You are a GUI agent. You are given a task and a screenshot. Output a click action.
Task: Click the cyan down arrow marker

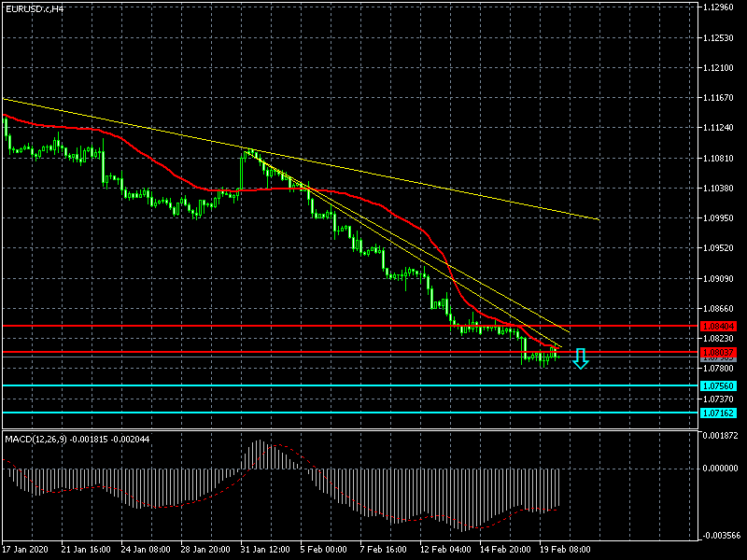tap(580, 358)
